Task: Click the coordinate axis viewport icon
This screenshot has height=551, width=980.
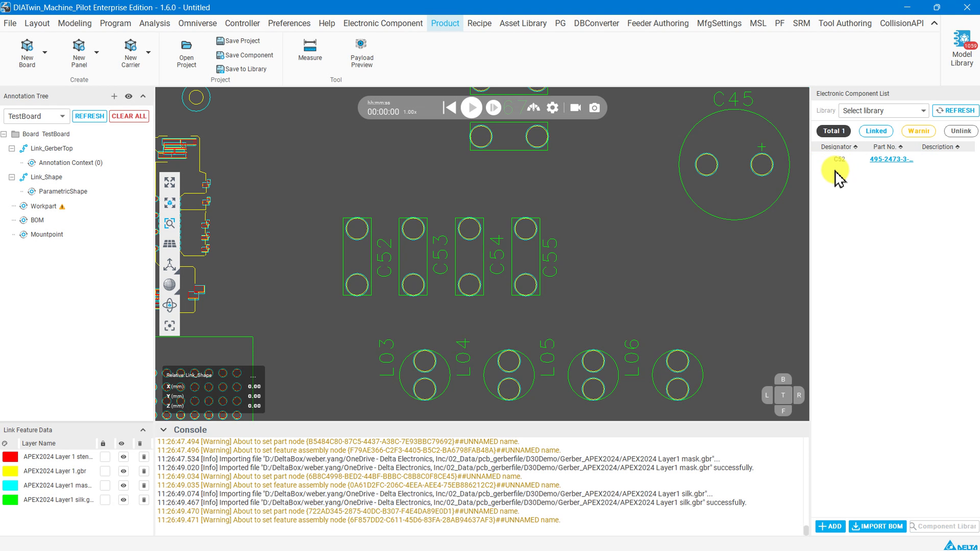Action: click(x=169, y=264)
